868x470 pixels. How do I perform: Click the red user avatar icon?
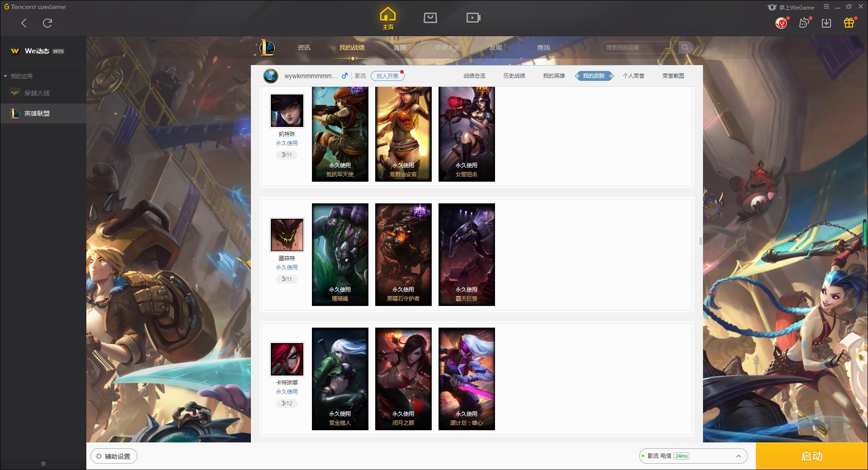(781, 23)
